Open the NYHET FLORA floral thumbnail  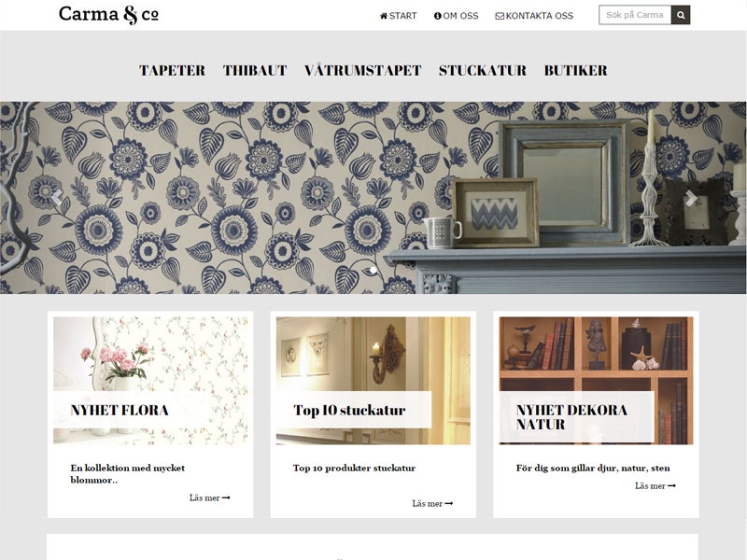pyautogui.click(x=150, y=381)
